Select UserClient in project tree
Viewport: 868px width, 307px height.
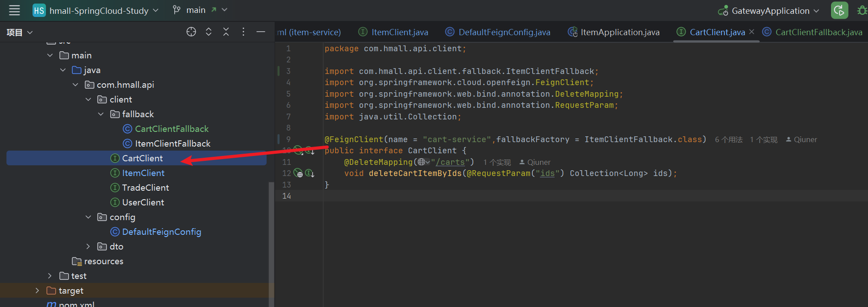coord(143,202)
